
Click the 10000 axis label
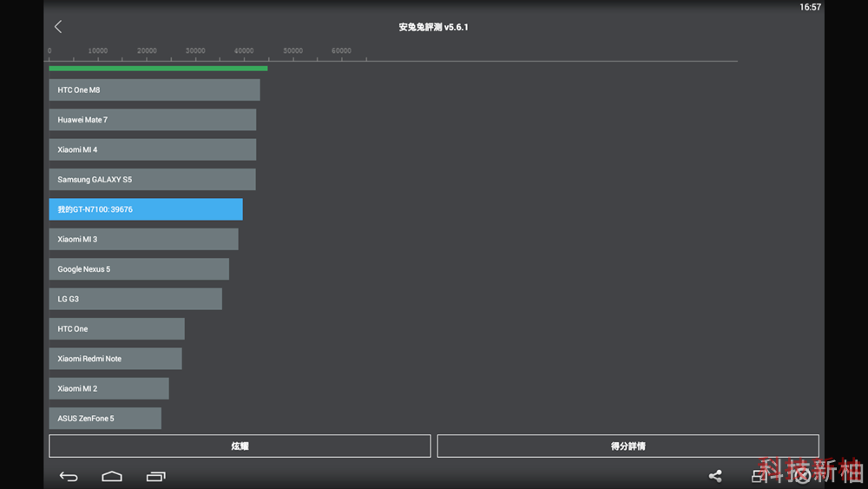[97, 50]
